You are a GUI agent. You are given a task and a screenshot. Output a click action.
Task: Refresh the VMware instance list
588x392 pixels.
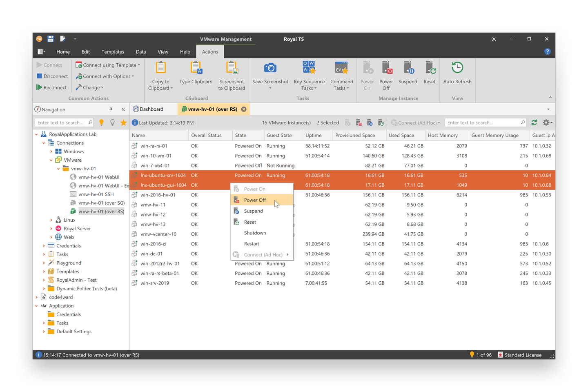[x=534, y=122]
